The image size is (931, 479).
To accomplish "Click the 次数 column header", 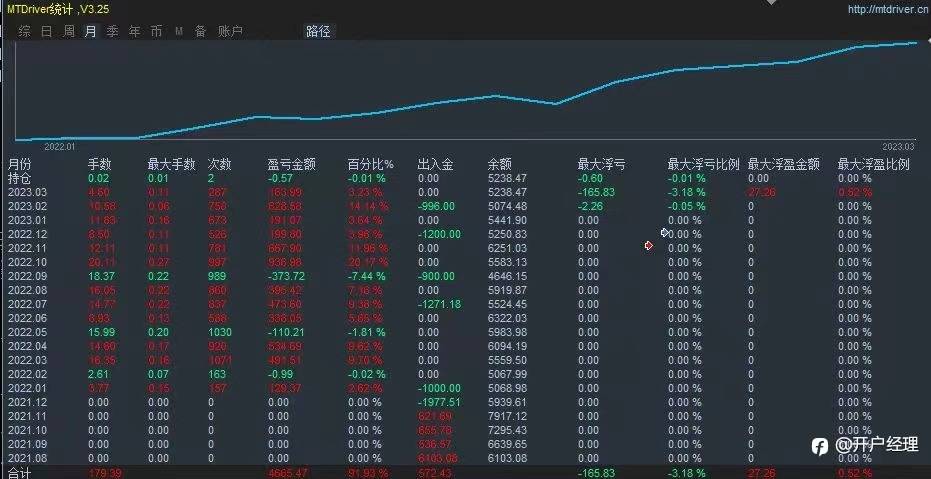I will pos(220,164).
